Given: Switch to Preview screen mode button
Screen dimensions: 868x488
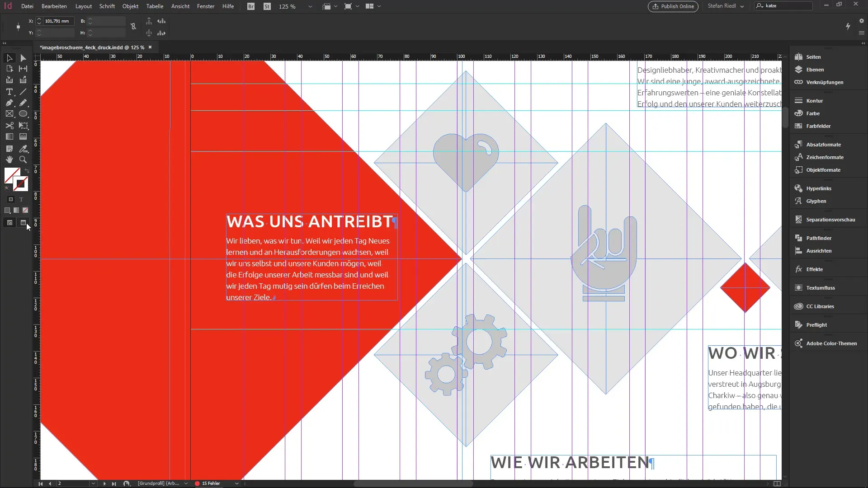Looking at the screenshot, I should point(24,223).
